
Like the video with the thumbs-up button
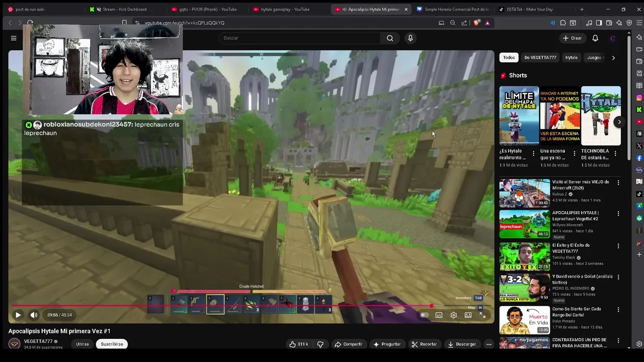click(x=298, y=344)
